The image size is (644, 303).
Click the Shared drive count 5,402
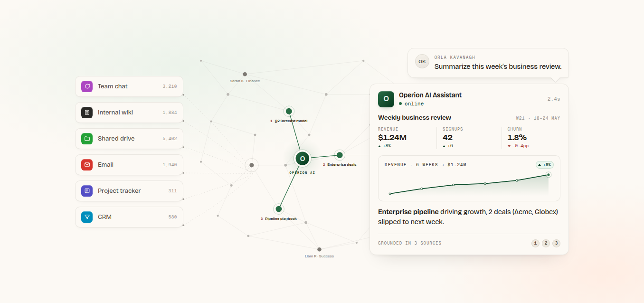tap(170, 139)
